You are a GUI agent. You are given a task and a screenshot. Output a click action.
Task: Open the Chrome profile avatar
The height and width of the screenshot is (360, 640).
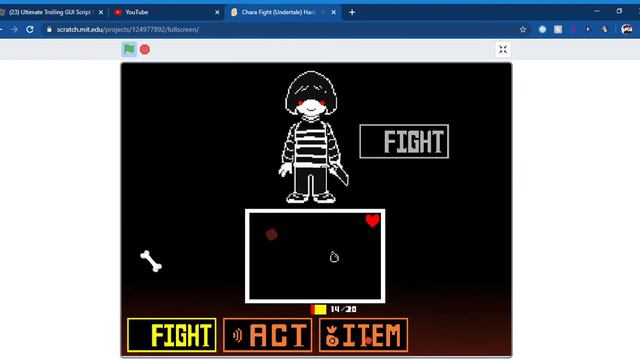click(x=627, y=29)
